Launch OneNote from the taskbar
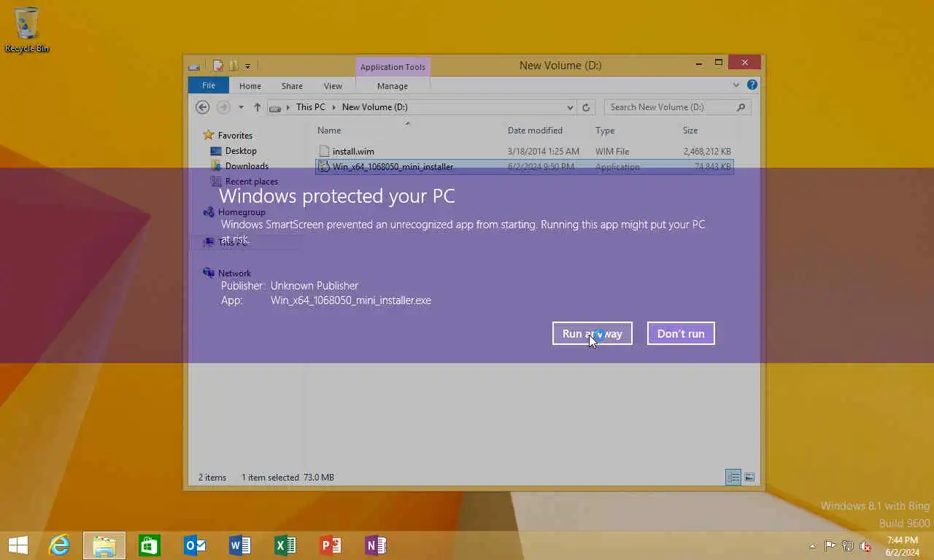Viewport: 934px width, 560px height. (376, 545)
